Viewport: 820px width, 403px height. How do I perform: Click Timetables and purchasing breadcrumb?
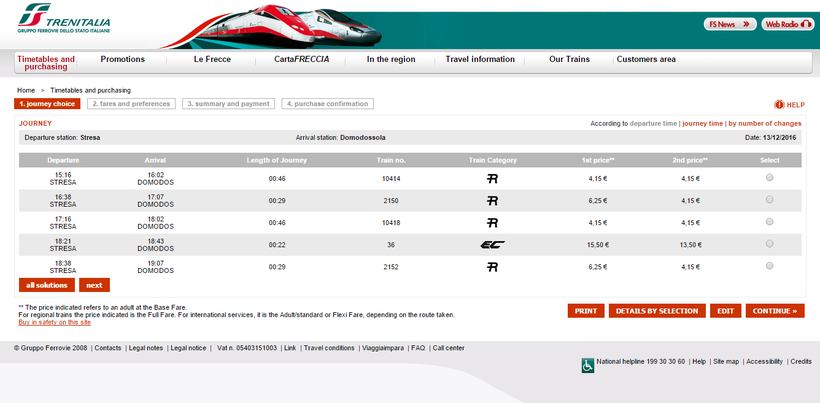pyautogui.click(x=90, y=90)
